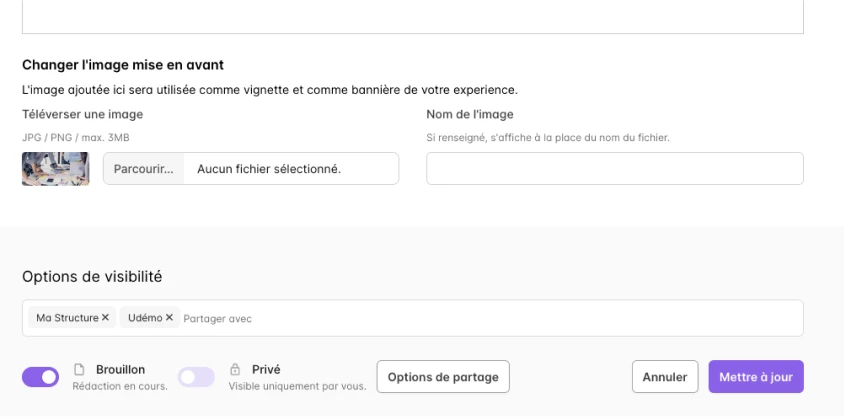This screenshot has height=417, width=844.
Task: Open Options de partage
Action: click(443, 377)
